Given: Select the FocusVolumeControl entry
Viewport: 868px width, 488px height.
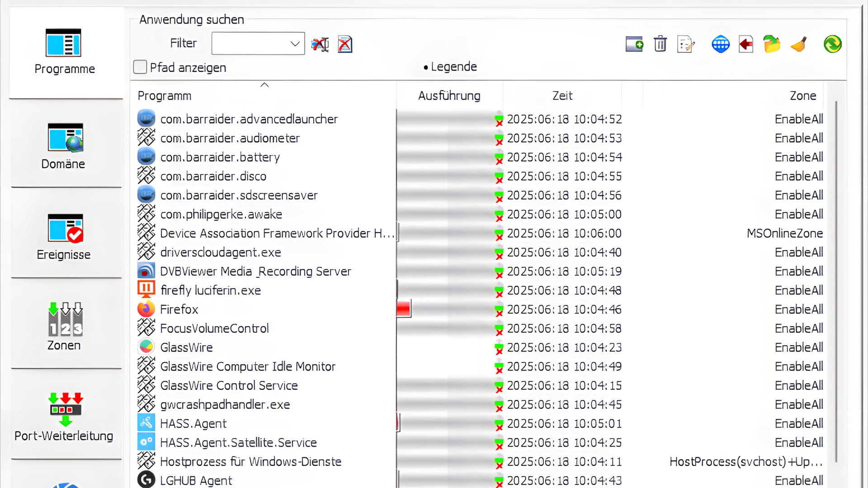Looking at the screenshot, I should 215,328.
